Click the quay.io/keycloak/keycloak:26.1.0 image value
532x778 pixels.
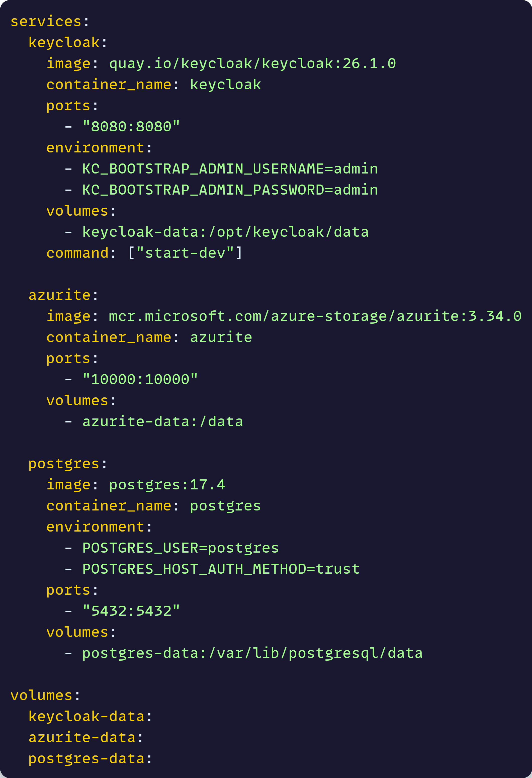pyautogui.click(x=252, y=64)
